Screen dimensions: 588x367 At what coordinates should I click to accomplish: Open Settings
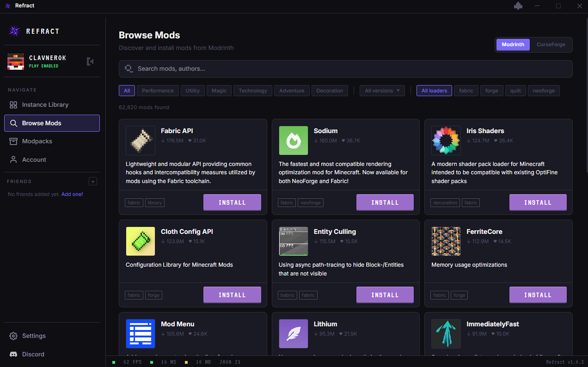click(52, 336)
